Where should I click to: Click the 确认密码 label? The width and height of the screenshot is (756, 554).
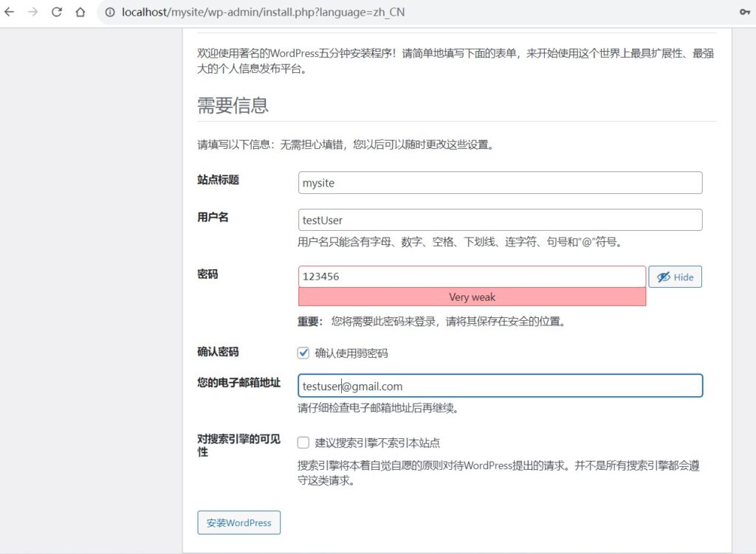[218, 352]
